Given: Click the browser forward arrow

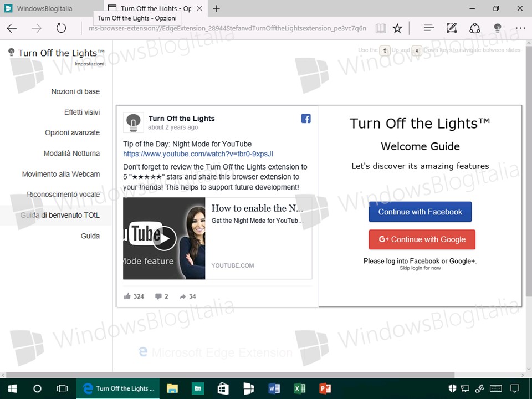Looking at the screenshot, I should 37,28.
